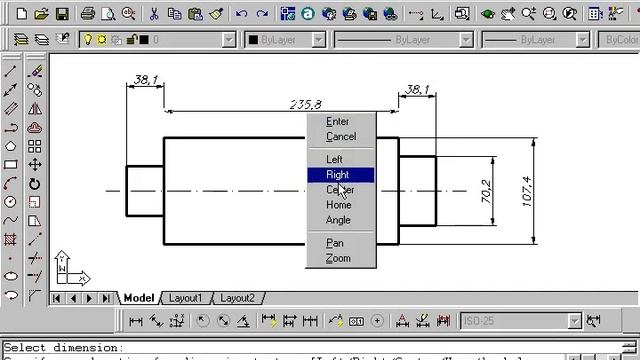The image size is (640, 360).
Task: Select the Move tool
Action: 35,165
